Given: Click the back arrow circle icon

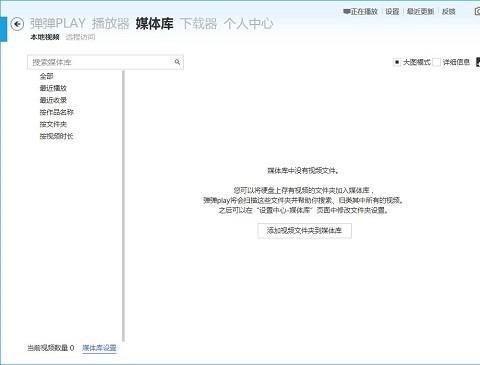Looking at the screenshot, I should pyautogui.click(x=17, y=24).
